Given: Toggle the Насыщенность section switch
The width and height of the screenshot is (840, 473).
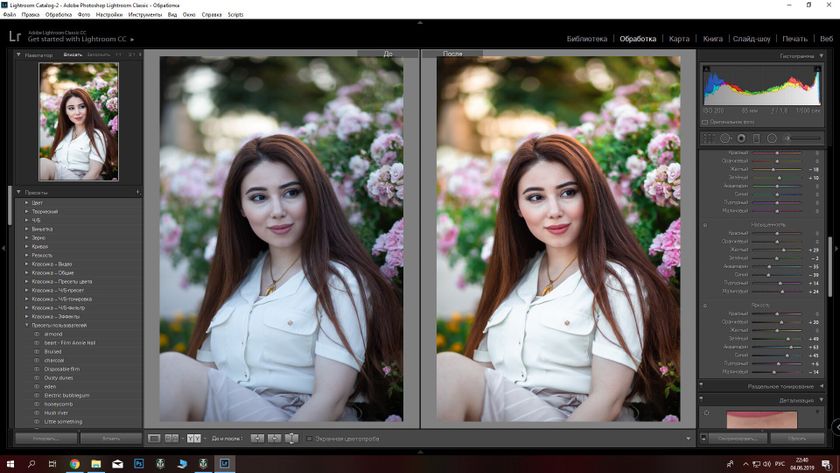Looking at the screenshot, I should [705, 225].
